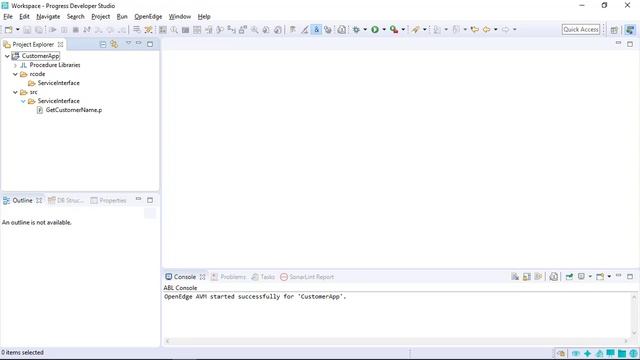Screen dimensions: 640x360
Task: Open the Run menu
Action: (x=122, y=17)
